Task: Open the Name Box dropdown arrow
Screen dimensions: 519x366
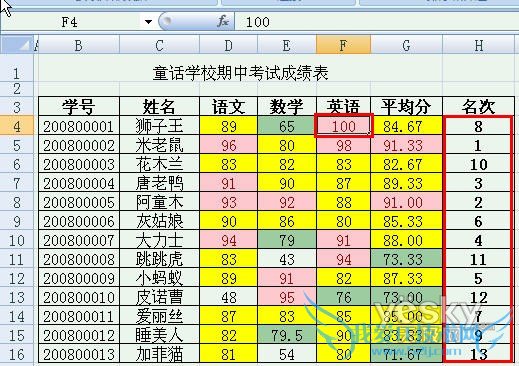Action: tap(148, 22)
